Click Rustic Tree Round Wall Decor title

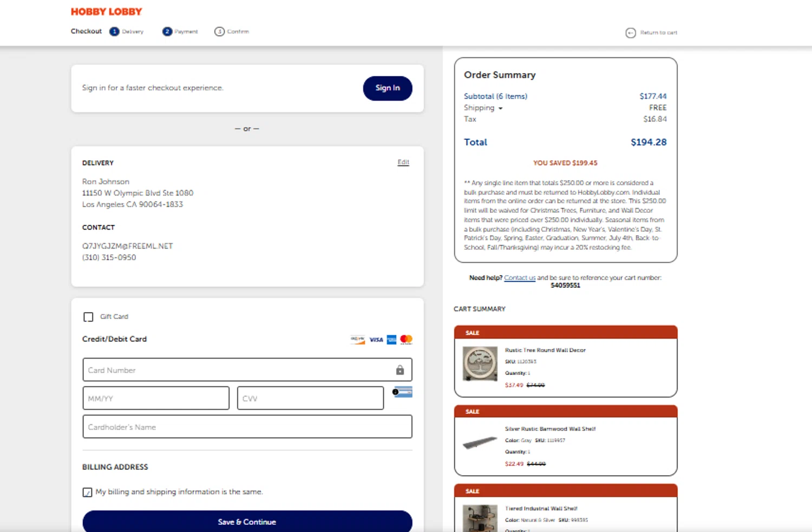[545, 350]
